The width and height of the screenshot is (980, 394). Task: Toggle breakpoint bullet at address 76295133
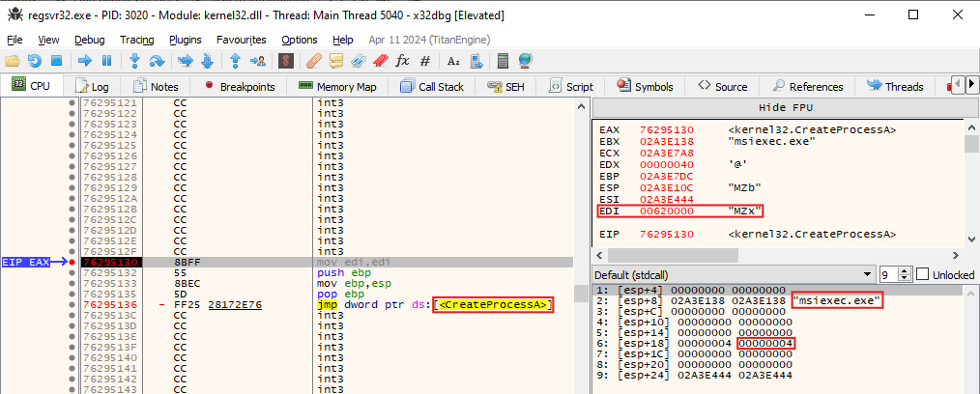pyautogui.click(x=72, y=284)
